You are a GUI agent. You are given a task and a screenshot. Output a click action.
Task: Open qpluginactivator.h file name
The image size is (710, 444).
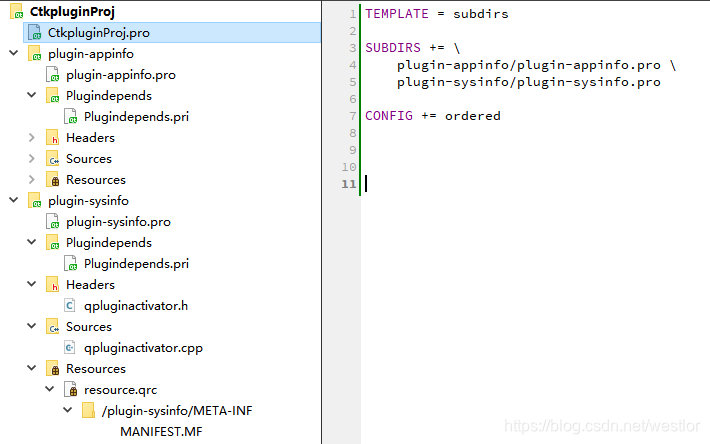(x=136, y=306)
